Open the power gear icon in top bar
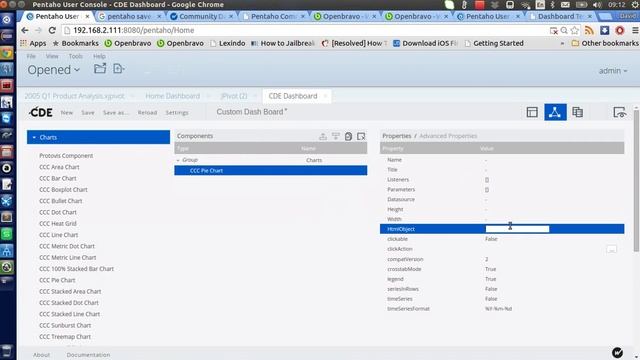Screen dimensions: 640x360 point(635,5)
